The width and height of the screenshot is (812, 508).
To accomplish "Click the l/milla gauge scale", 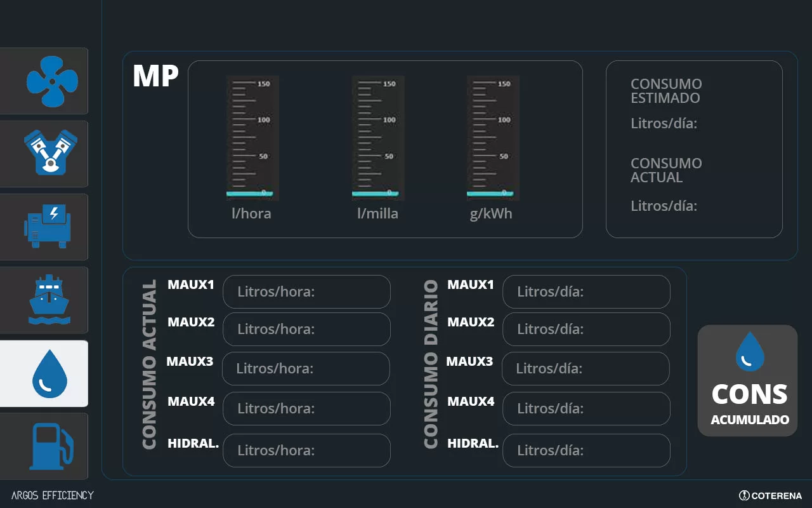I will (378, 138).
